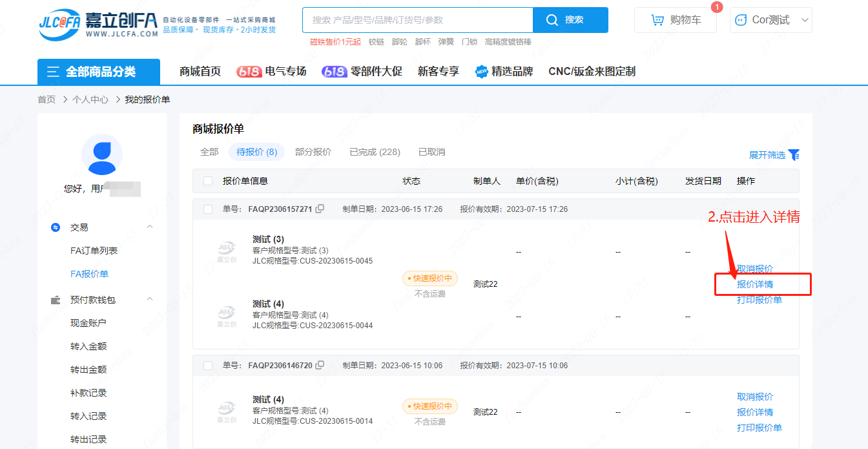Click the magnifier search button

point(570,20)
